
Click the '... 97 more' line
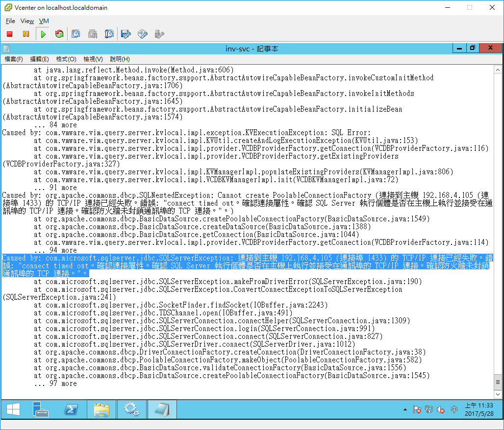click(55, 383)
